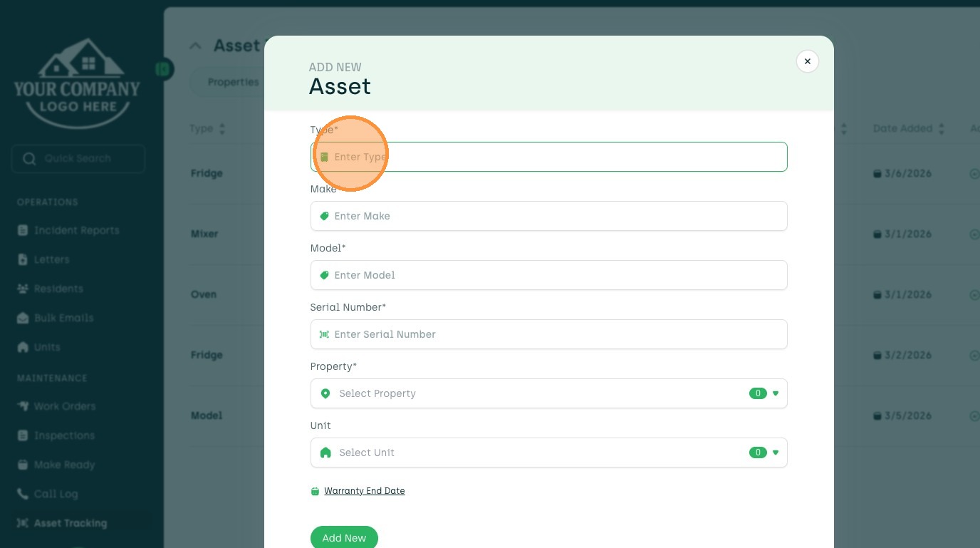Open the Select Property dropdown
The height and width of the screenshot is (548, 980).
(x=548, y=393)
